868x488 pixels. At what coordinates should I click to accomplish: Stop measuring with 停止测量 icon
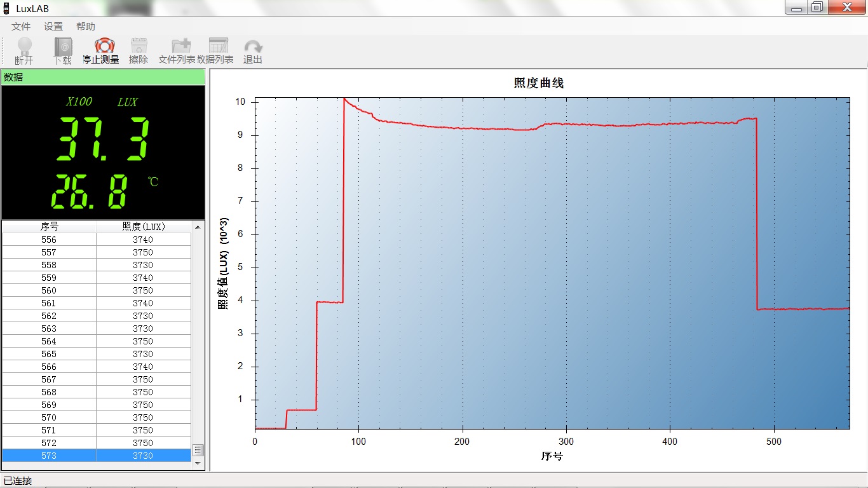101,51
